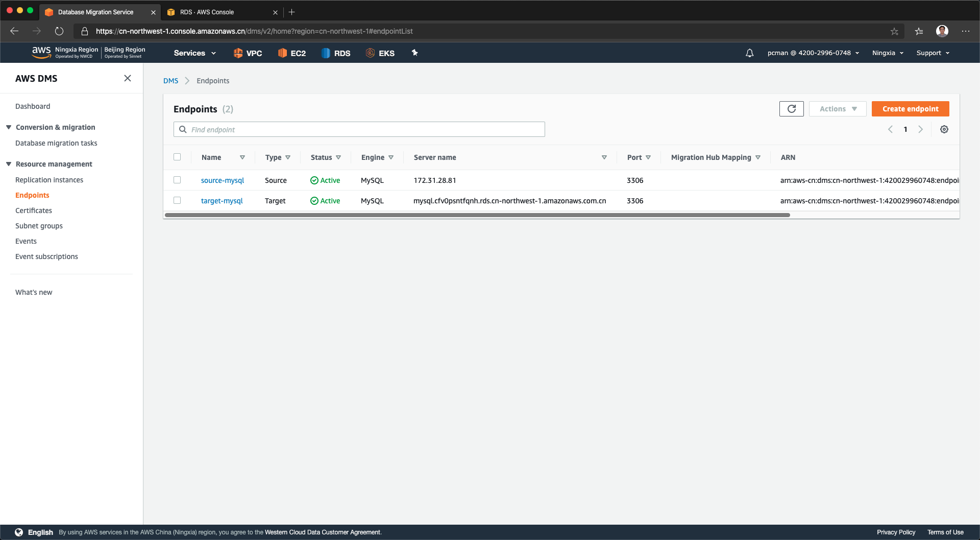Open table preferences gear icon

(x=944, y=129)
